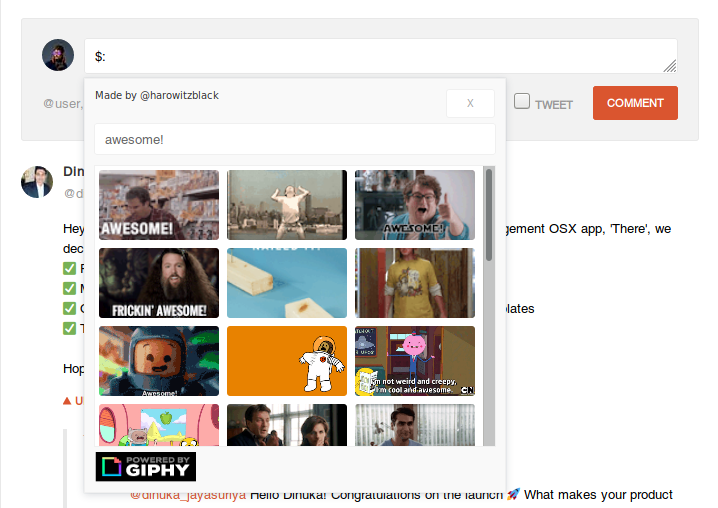Select the "cool and awesome" pink cartoon GIF
Viewport: 718px width, 508px height.
pos(415,361)
